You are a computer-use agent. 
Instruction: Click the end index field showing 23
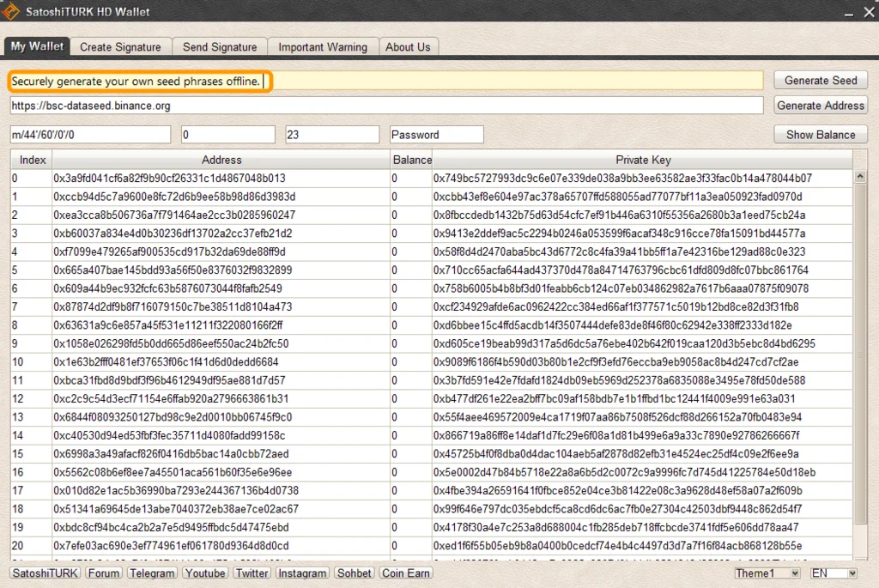pos(332,135)
